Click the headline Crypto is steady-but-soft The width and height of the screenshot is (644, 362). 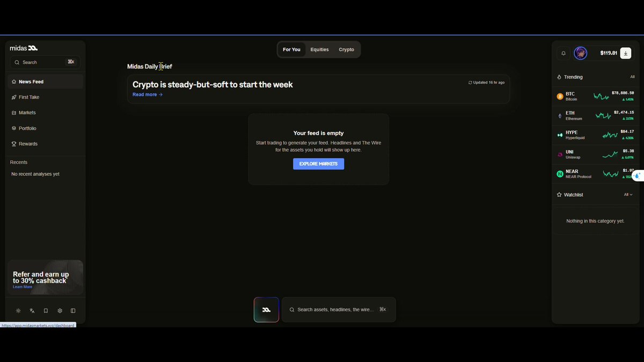point(213,84)
